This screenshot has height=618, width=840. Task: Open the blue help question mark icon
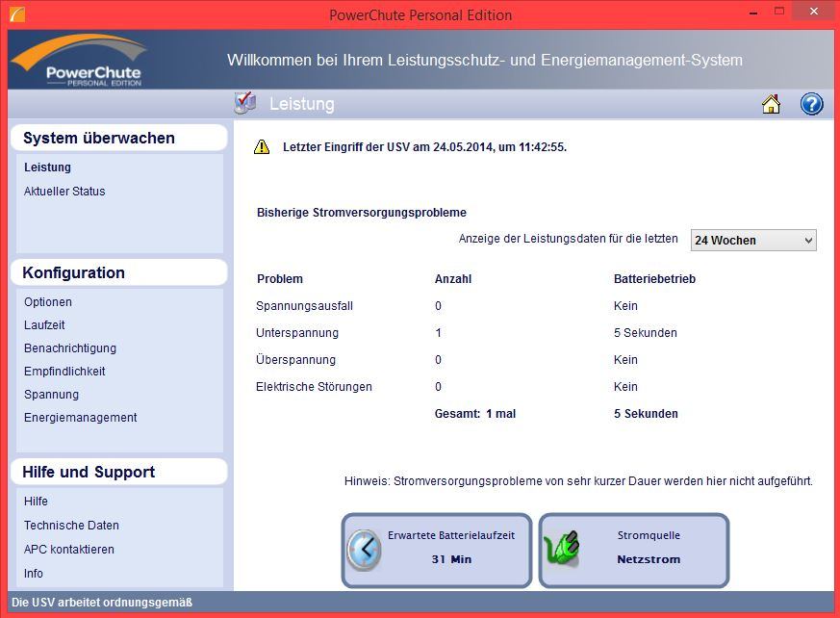point(811,104)
